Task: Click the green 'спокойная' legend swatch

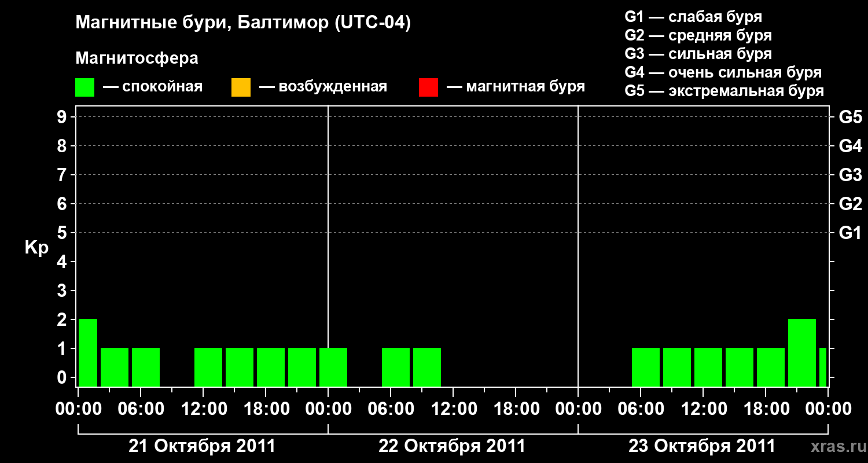Action: tap(85, 87)
